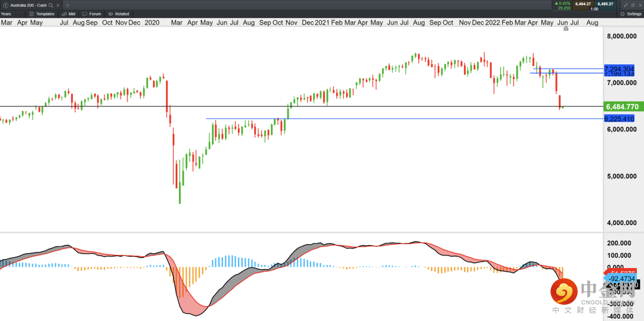The height and width of the screenshot is (321, 644).
Task: Select the 6,225.410 price line label
Action: (619, 119)
